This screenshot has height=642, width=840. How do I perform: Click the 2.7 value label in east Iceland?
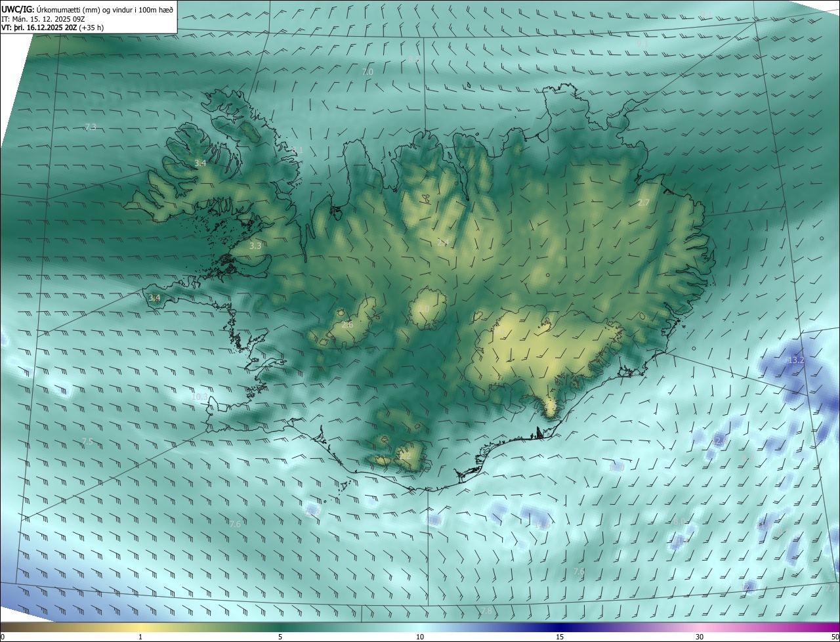click(644, 203)
